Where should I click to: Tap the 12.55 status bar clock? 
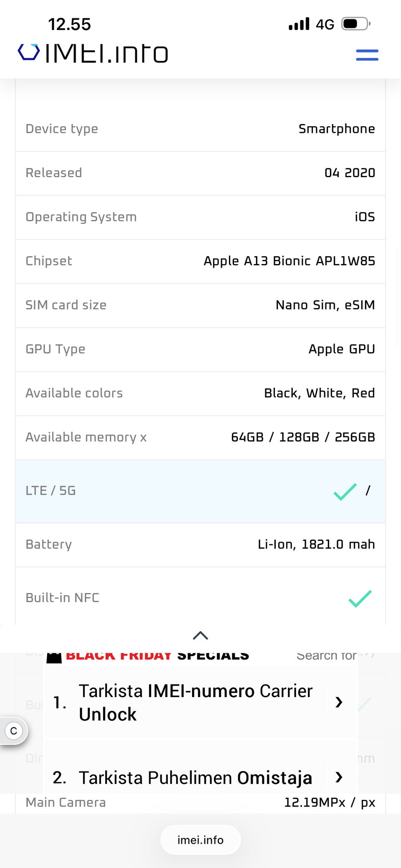coord(69,24)
